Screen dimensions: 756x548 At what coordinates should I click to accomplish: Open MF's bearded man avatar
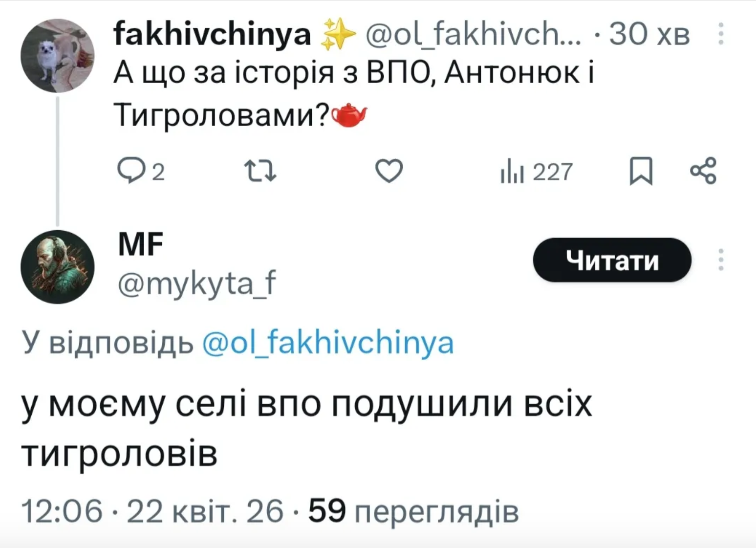58,267
